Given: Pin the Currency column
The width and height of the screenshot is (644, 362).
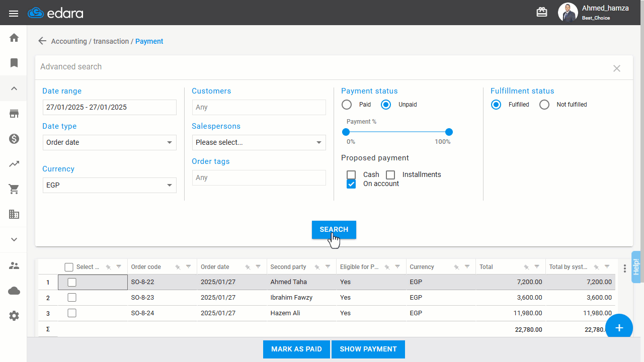Looking at the screenshot, I should click(x=456, y=267).
